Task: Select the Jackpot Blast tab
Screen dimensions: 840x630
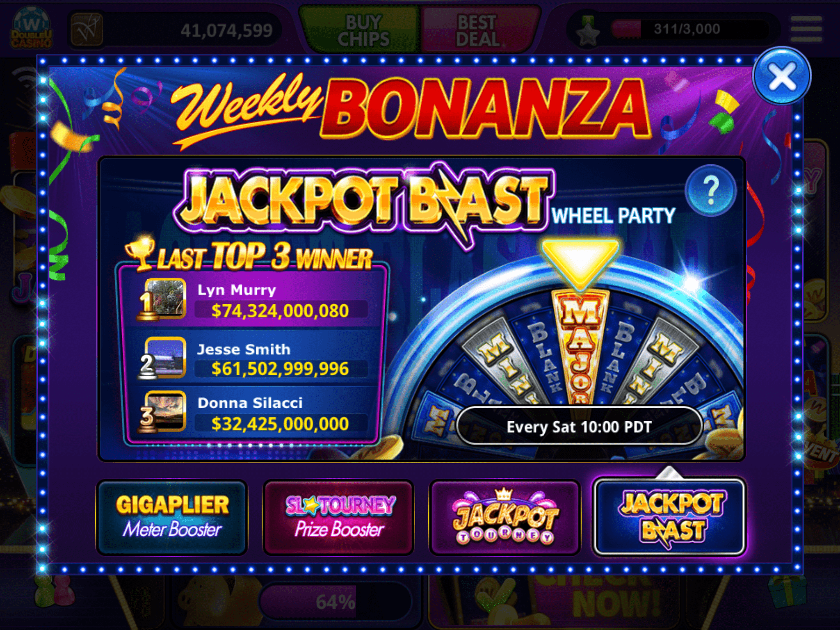Action: click(x=670, y=518)
